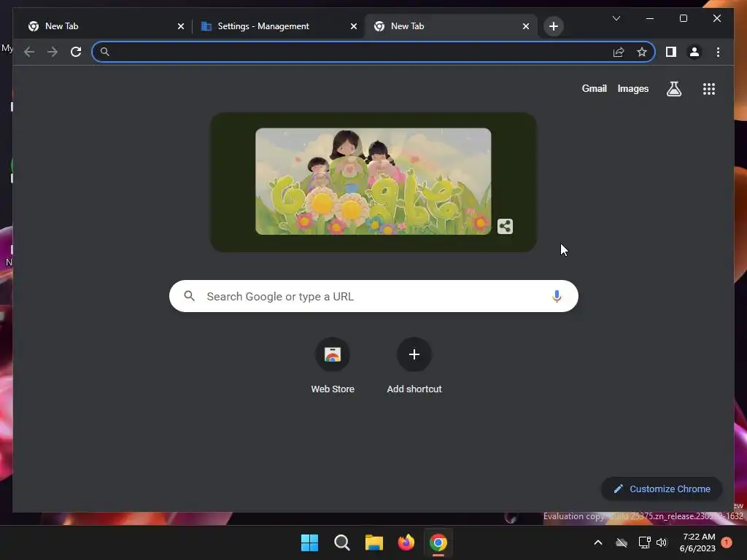
Task: Click the browser forward arrow
Action: tap(53, 52)
